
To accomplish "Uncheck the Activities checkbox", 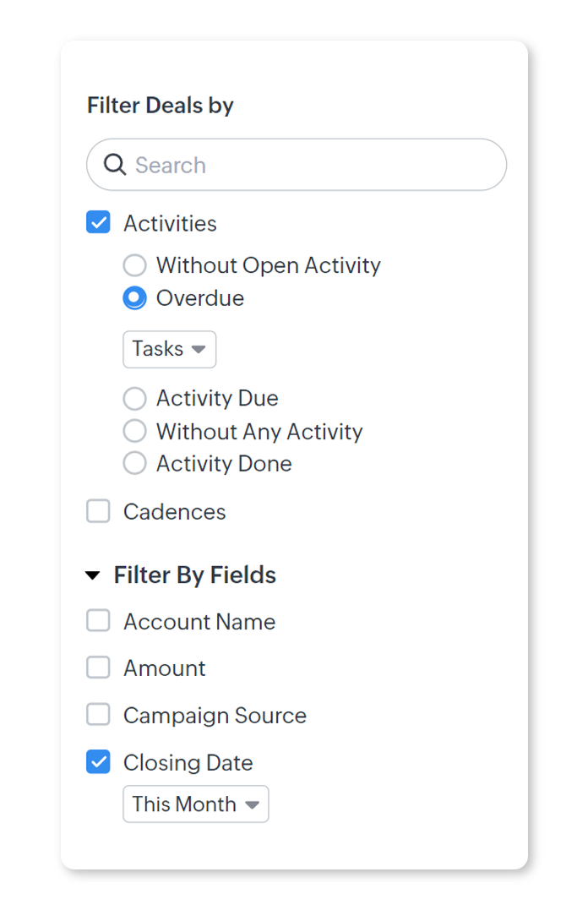I will [x=99, y=223].
